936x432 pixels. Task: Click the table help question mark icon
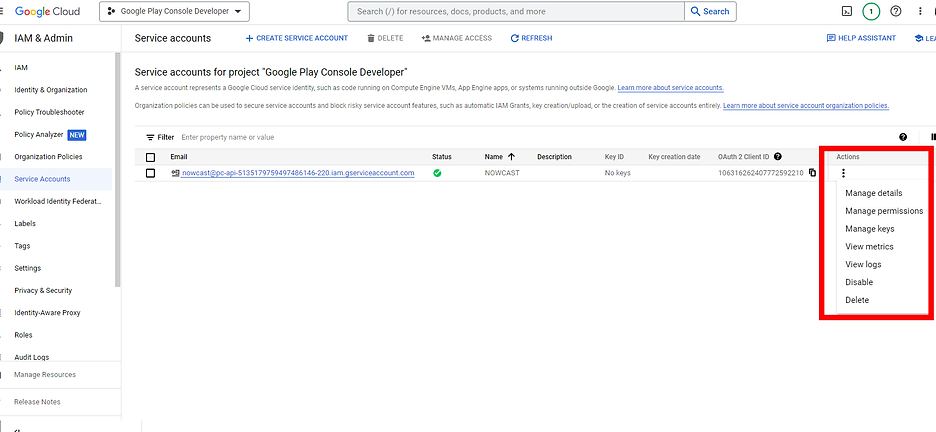click(903, 137)
